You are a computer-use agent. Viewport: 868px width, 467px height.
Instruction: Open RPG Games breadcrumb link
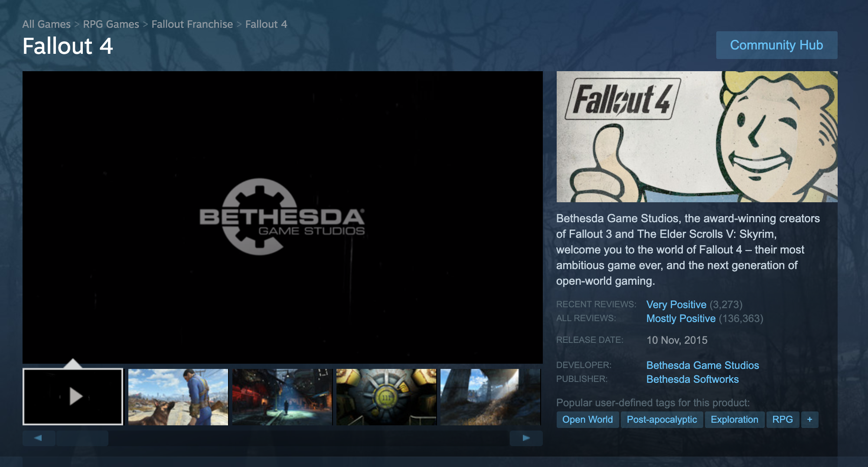(x=111, y=24)
